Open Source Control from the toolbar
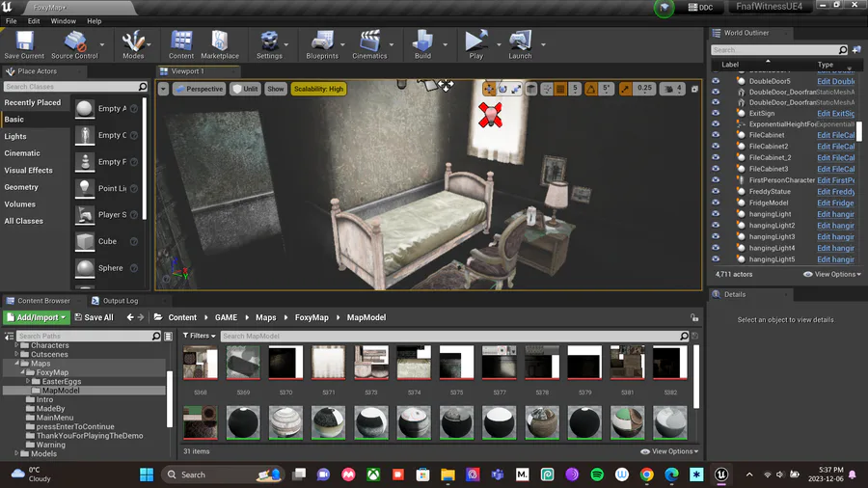 74,44
